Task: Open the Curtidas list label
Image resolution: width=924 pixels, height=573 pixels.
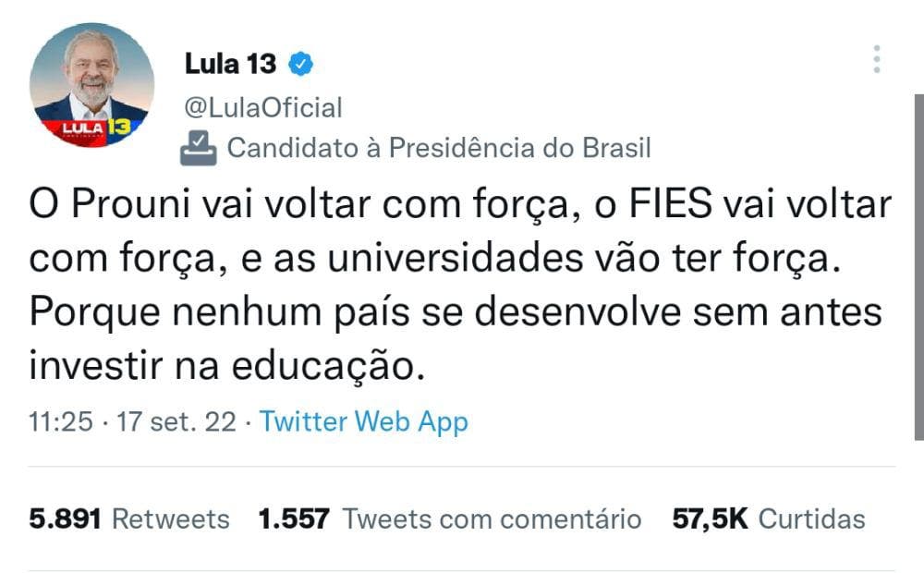Action: point(811,519)
